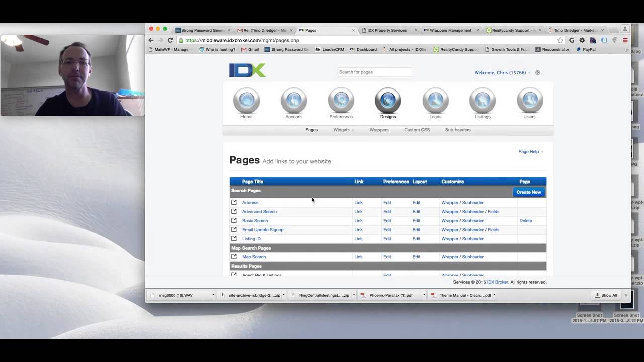The width and height of the screenshot is (644, 362).
Task: Open the Listings navigation icon
Action: [x=482, y=100]
